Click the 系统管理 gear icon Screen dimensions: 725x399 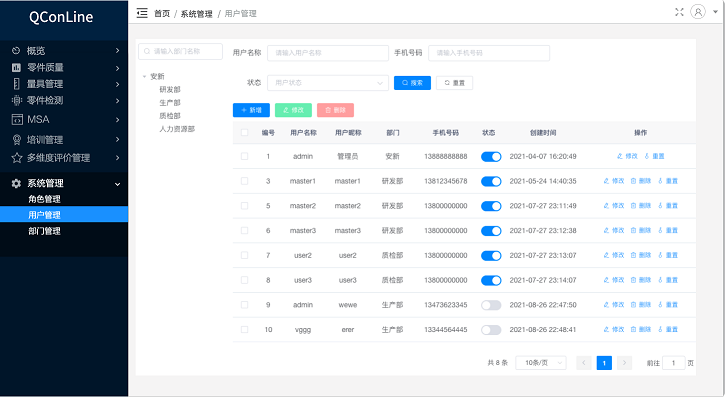coord(16,184)
